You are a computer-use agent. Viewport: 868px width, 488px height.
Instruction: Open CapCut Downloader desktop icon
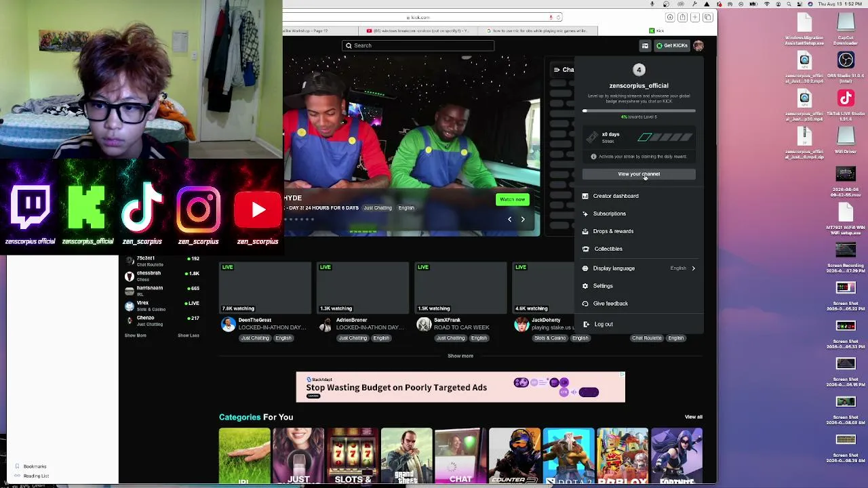coord(846,30)
